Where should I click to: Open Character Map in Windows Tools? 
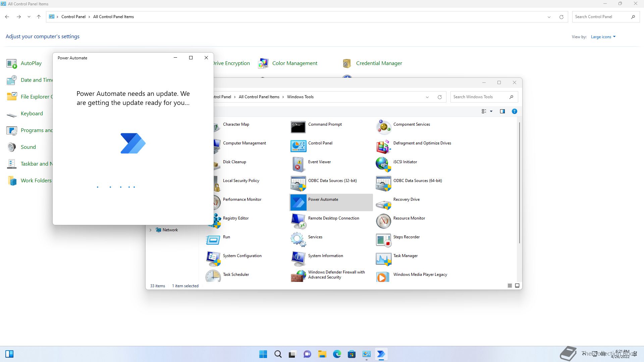(236, 124)
